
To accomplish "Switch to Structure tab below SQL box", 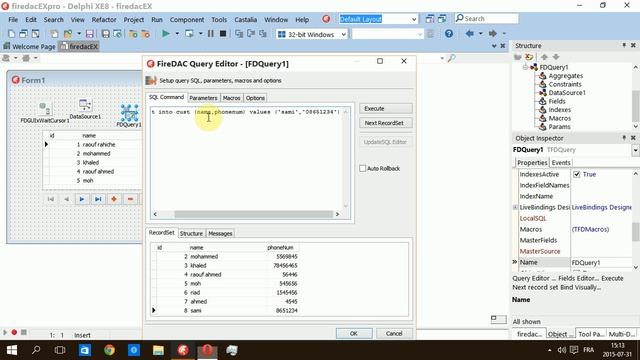I will coord(191,233).
